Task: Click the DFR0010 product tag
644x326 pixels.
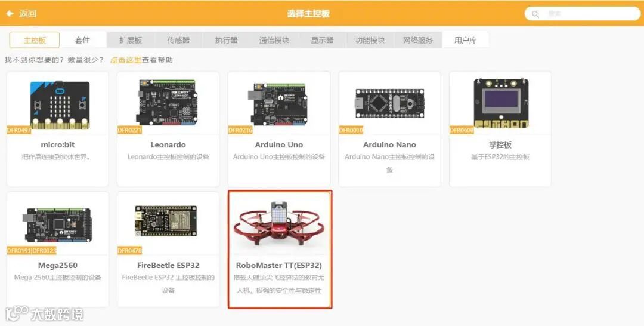Action: click(351, 130)
